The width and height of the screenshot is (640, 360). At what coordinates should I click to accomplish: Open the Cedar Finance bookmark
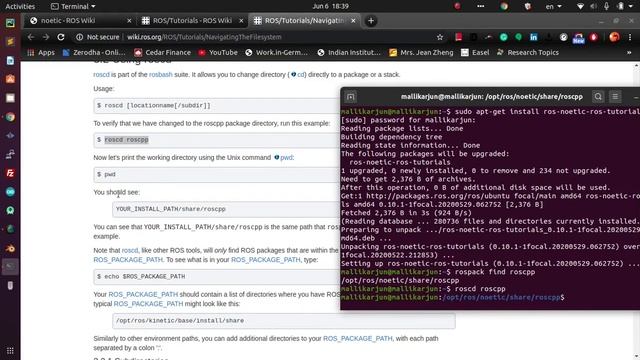(162, 53)
